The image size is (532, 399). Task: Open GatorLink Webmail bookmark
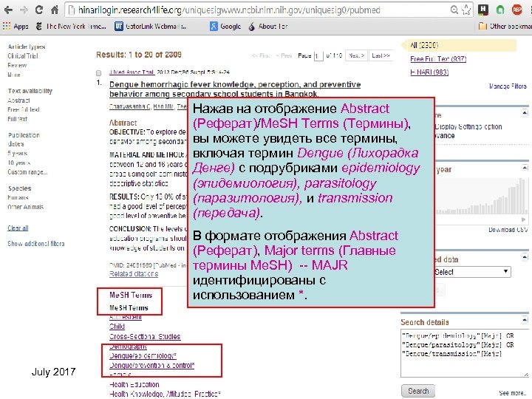[x=151, y=26]
